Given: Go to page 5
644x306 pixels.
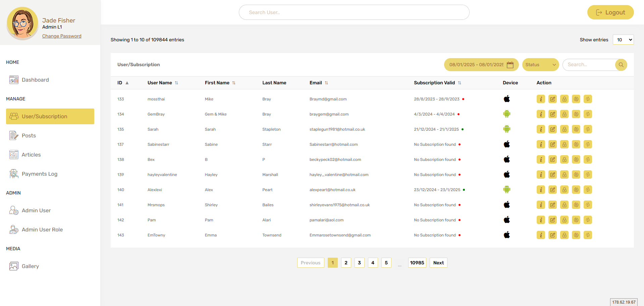Looking at the screenshot, I should 386,263.
